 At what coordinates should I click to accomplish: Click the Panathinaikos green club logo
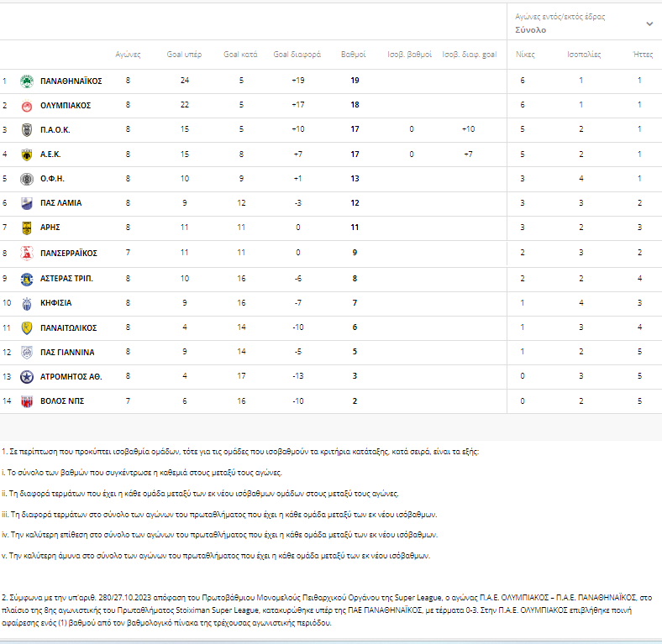pos(26,81)
